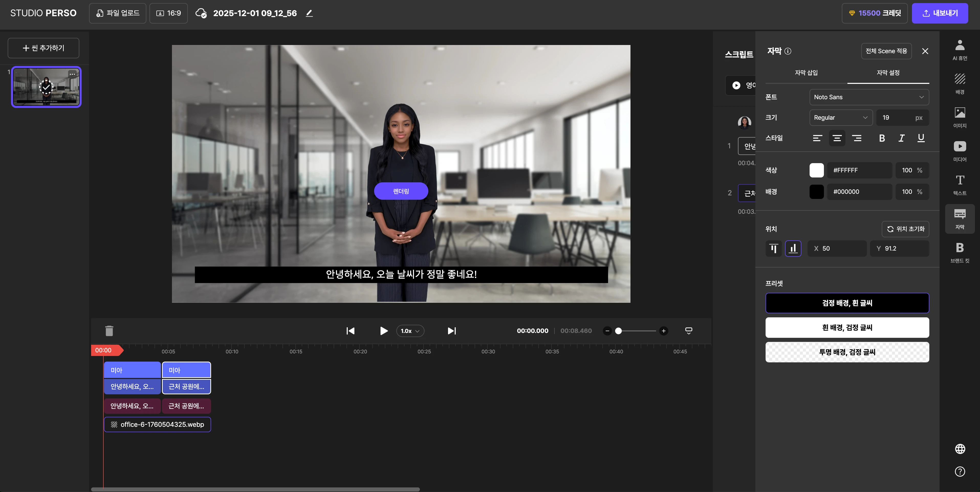
Task: Toggle bold subtitle style
Action: pyautogui.click(x=882, y=138)
